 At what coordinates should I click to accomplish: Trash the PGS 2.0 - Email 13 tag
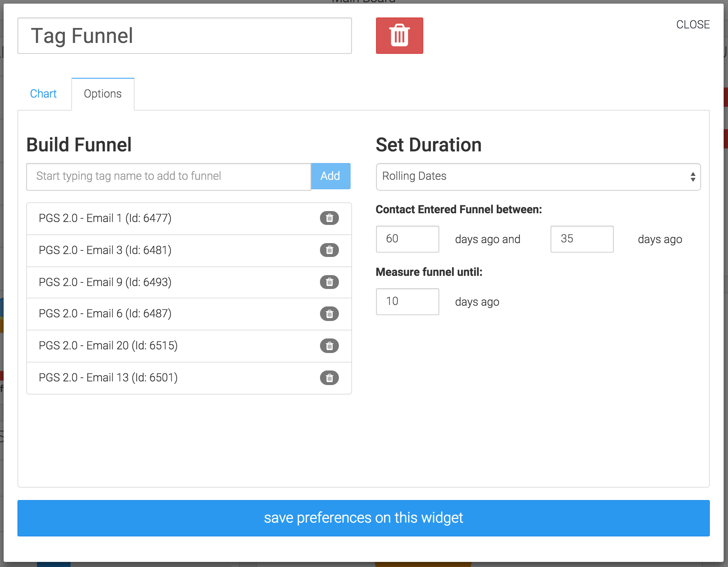click(329, 378)
